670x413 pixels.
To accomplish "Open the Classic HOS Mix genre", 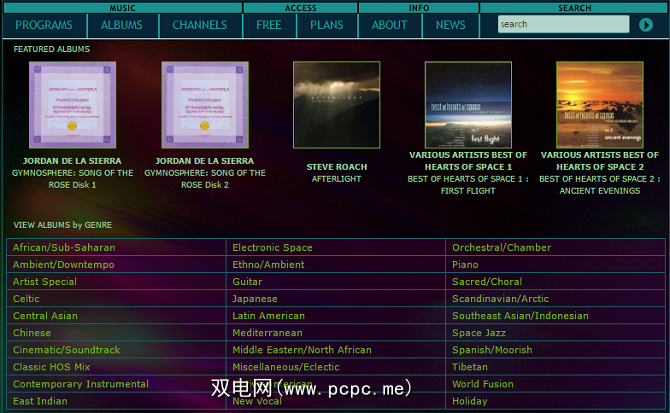I will pos(52,367).
